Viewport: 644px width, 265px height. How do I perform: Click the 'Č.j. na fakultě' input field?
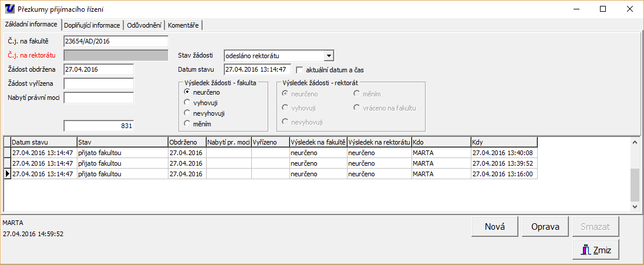(116, 41)
